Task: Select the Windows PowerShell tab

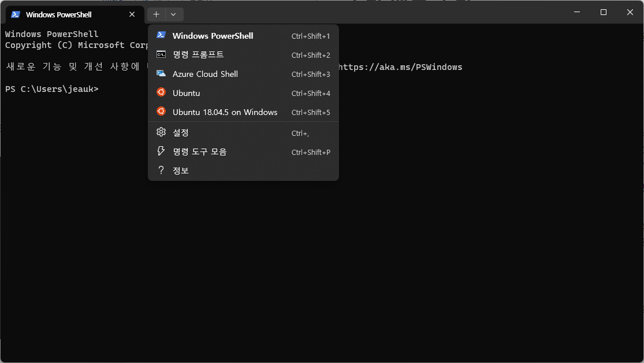Action: click(x=75, y=15)
